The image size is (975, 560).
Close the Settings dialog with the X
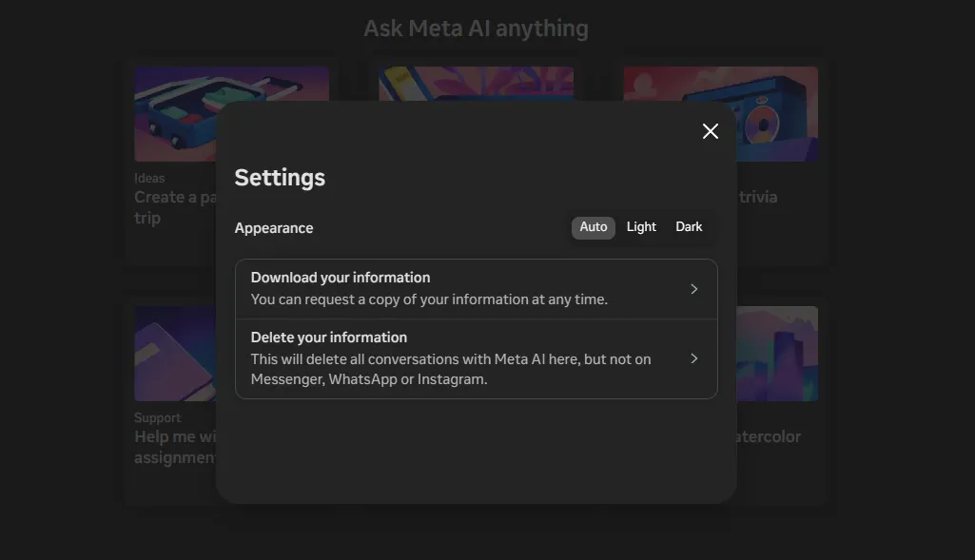[x=710, y=131]
